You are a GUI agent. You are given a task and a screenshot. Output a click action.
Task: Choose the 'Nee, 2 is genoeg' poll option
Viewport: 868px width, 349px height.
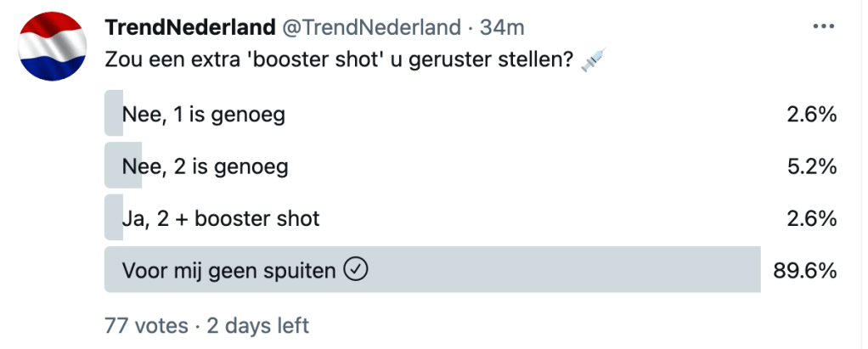coord(205,166)
